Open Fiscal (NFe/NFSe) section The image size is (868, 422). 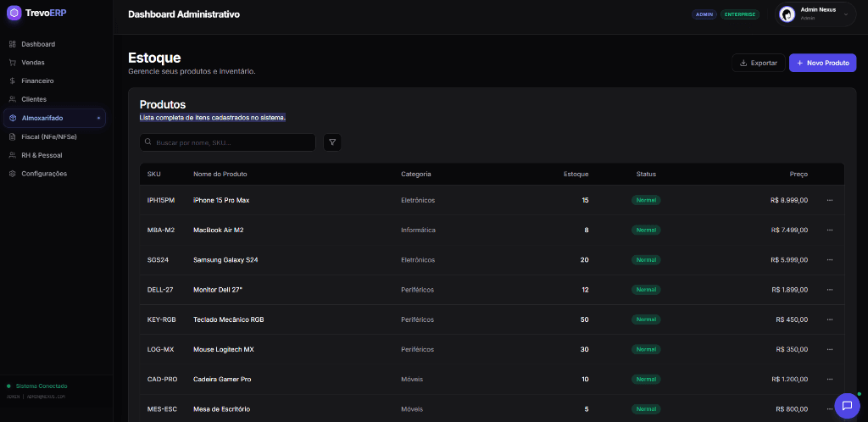[x=48, y=136]
